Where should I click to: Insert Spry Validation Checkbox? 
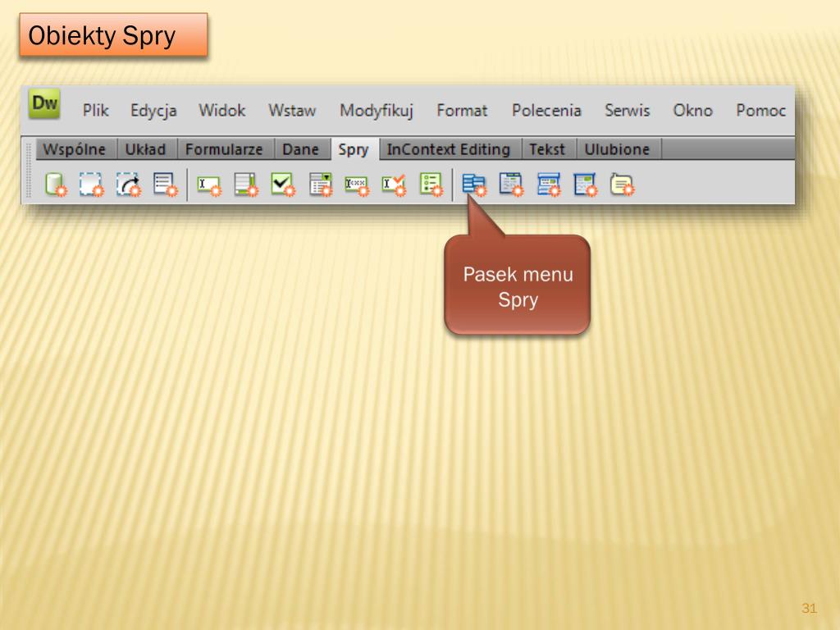(x=283, y=185)
